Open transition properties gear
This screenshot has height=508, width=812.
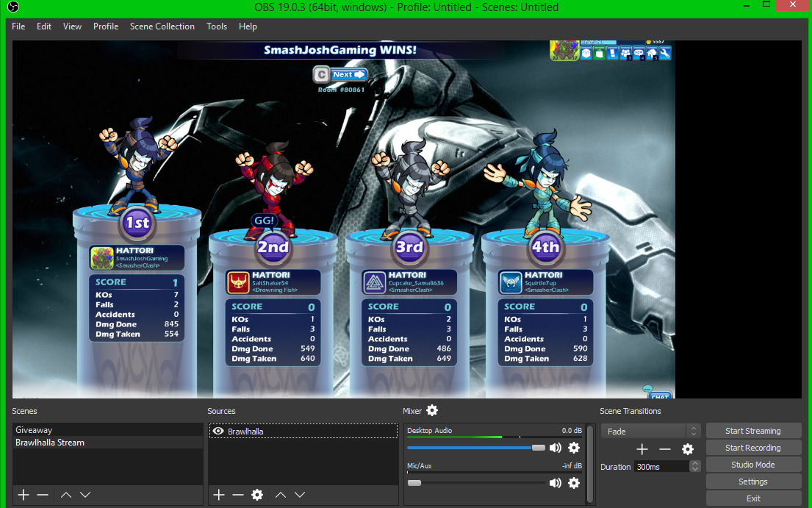pyautogui.click(x=687, y=449)
